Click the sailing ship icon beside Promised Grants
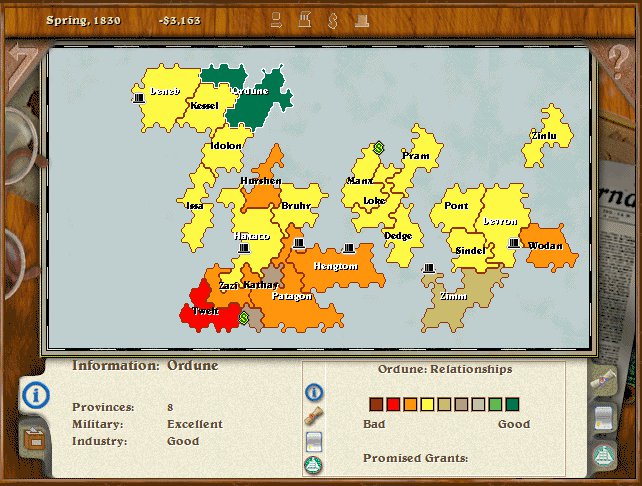Screen dimensions: 642x486 [314, 465]
